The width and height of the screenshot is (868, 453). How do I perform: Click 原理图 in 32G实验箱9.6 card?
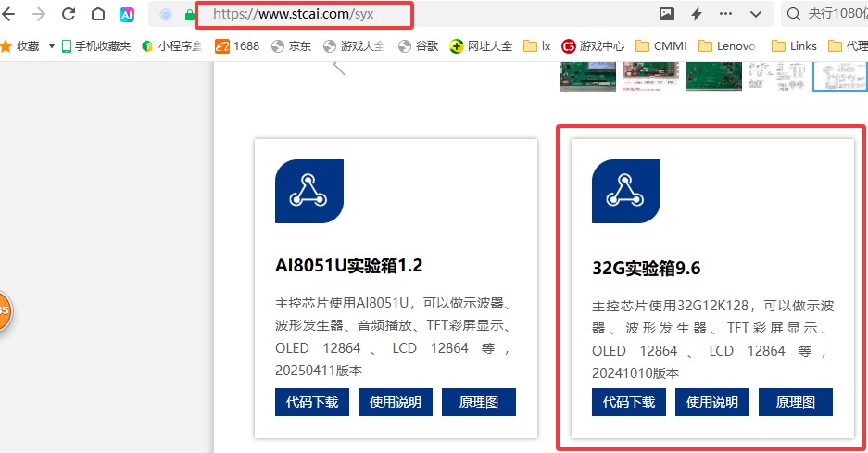(795, 402)
